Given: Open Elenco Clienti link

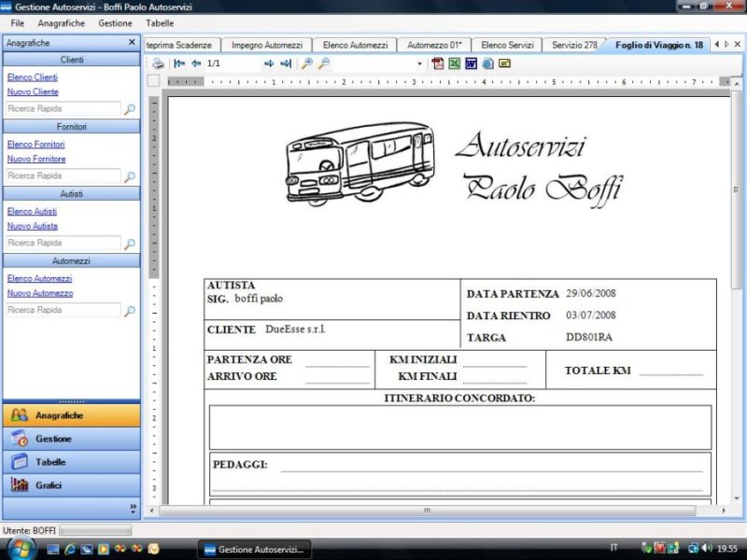Looking at the screenshot, I should click(x=33, y=77).
